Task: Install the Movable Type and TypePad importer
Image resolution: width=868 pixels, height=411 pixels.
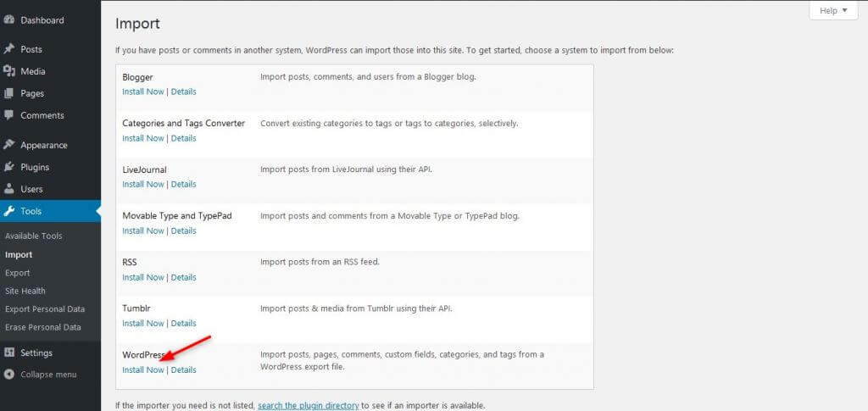Action: tap(143, 230)
